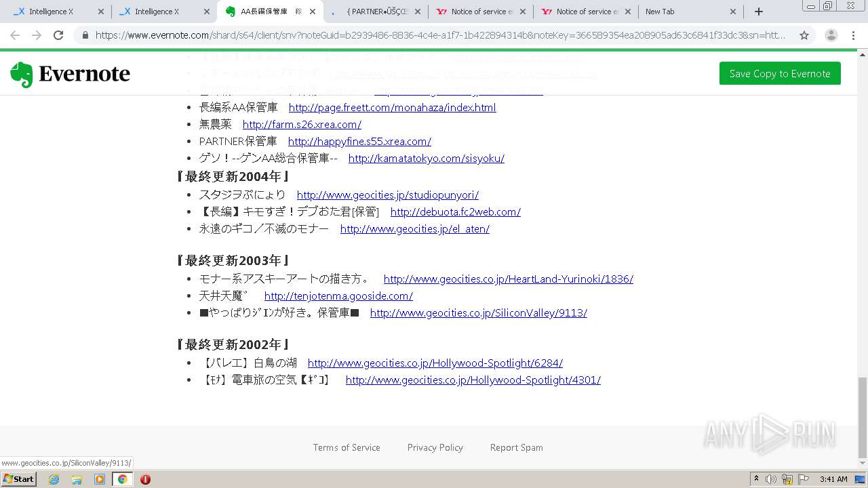Click the Evernote elephant logo
Image resolution: width=868 pixels, height=488 pixels.
tap(22, 75)
